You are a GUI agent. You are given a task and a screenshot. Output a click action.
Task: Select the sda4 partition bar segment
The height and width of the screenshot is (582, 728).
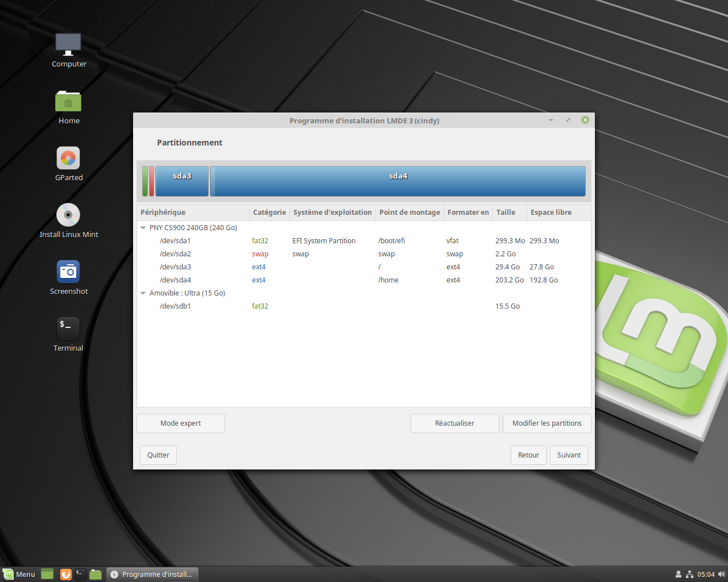click(398, 181)
